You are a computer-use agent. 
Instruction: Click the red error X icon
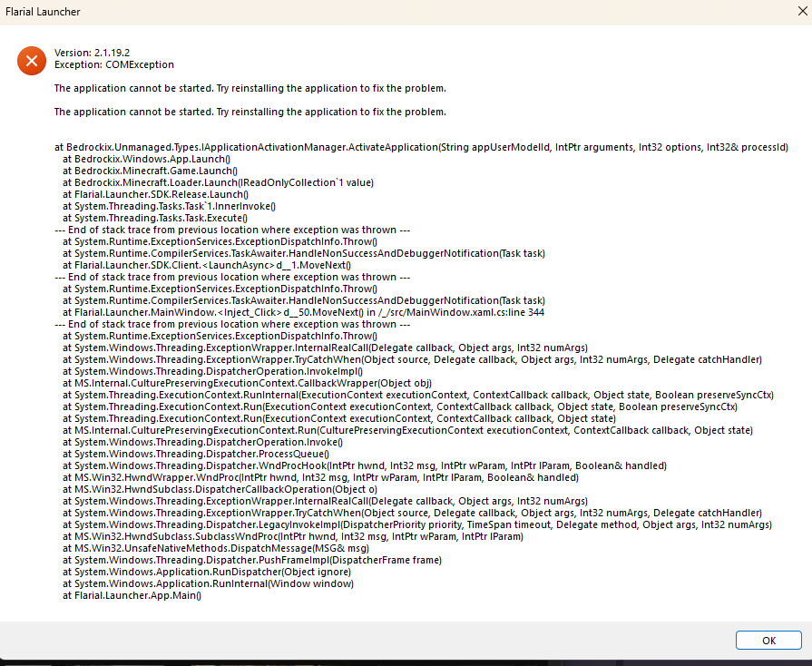click(x=32, y=61)
